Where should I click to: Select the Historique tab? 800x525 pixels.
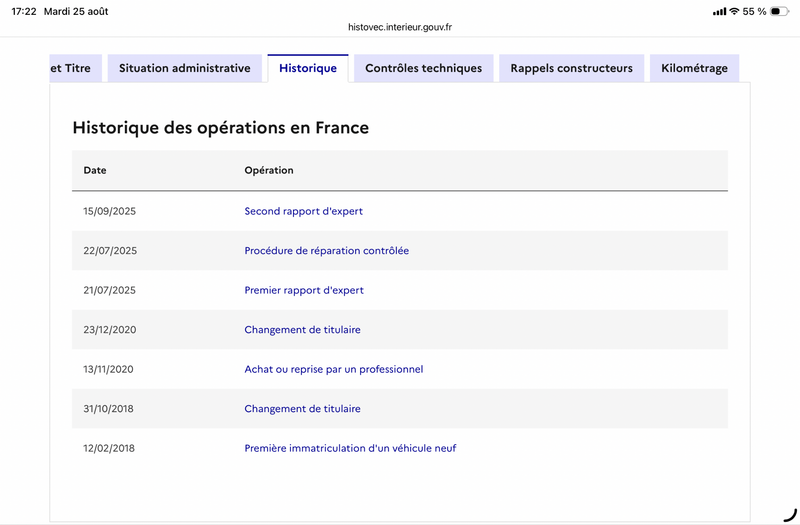(x=308, y=68)
